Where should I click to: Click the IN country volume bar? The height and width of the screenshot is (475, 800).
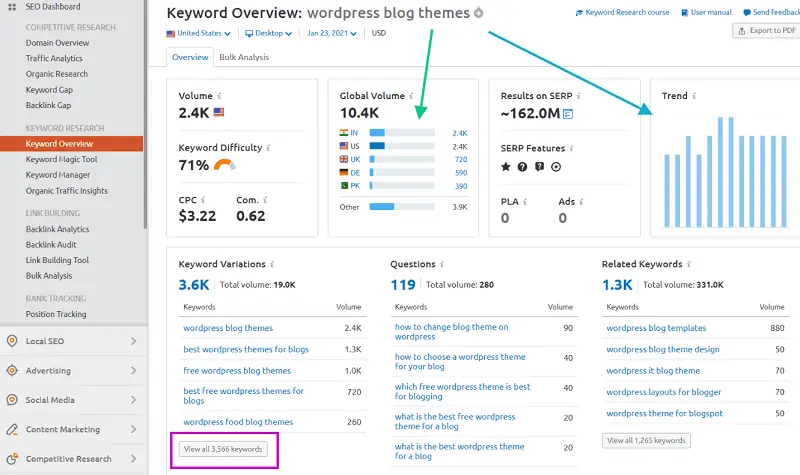pos(402,133)
